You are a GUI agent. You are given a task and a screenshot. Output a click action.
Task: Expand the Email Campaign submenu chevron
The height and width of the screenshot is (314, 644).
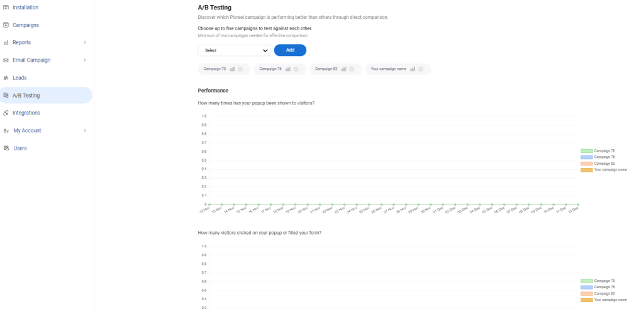click(85, 60)
